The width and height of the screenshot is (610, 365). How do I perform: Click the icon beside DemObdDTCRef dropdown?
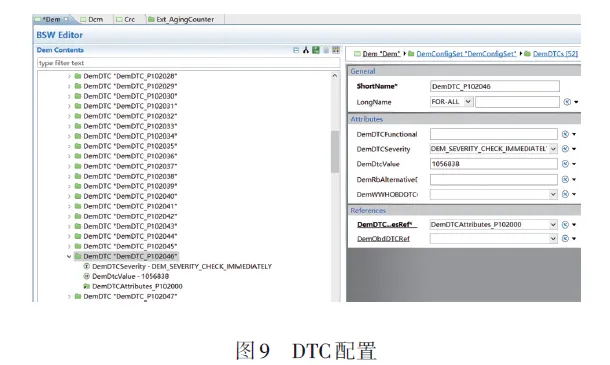pyautogui.click(x=565, y=239)
